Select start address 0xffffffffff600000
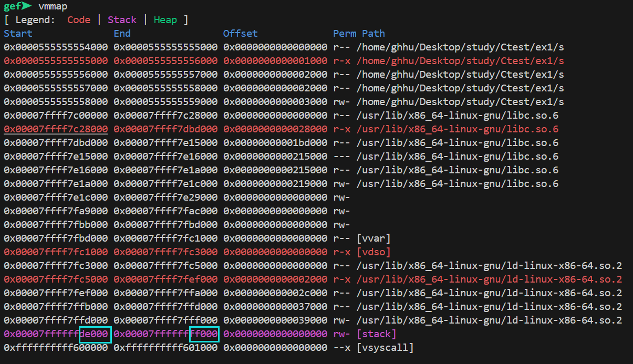Screen dimensions: 633x364 point(56,348)
